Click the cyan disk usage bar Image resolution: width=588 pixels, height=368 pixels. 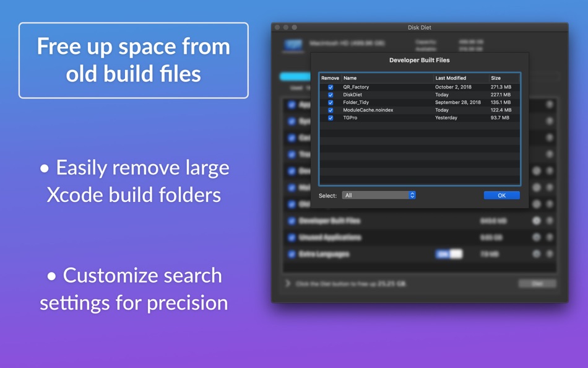click(x=295, y=77)
